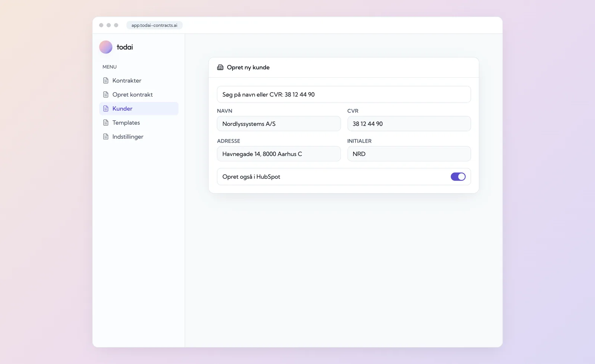The image size is (595, 364).
Task: Click the search field Søg på navn eller CVR
Action: (x=344, y=94)
